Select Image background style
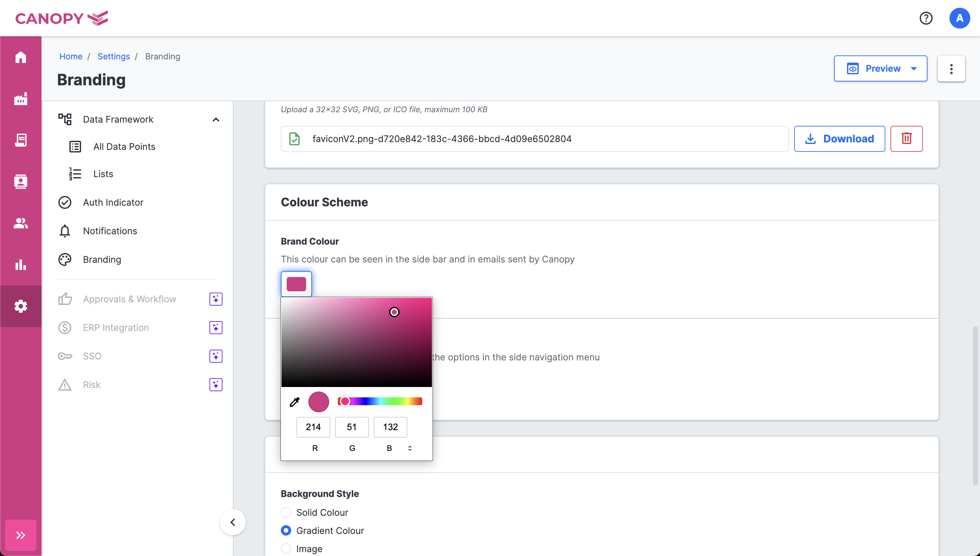The image size is (980, 556). 286,548
